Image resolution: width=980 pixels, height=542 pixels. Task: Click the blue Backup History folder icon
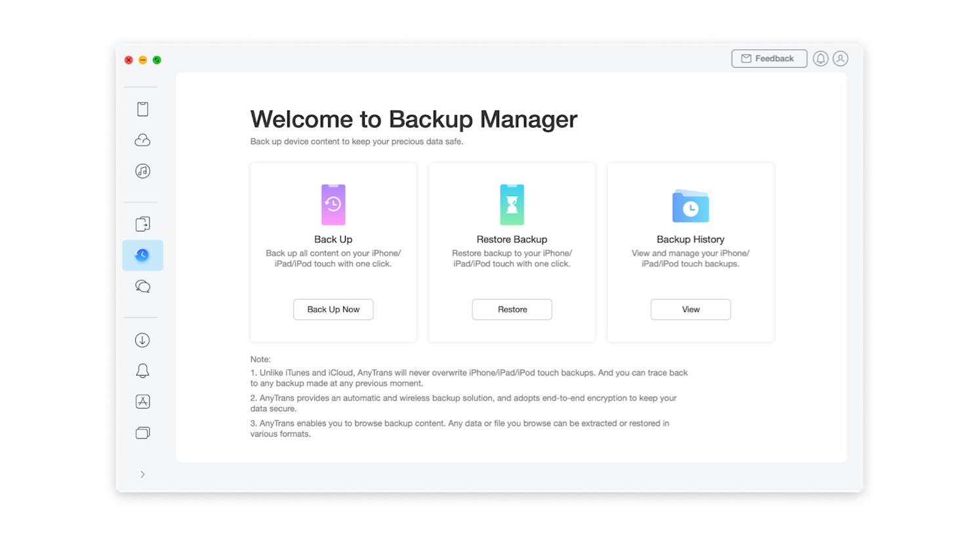tap(690, 206)
